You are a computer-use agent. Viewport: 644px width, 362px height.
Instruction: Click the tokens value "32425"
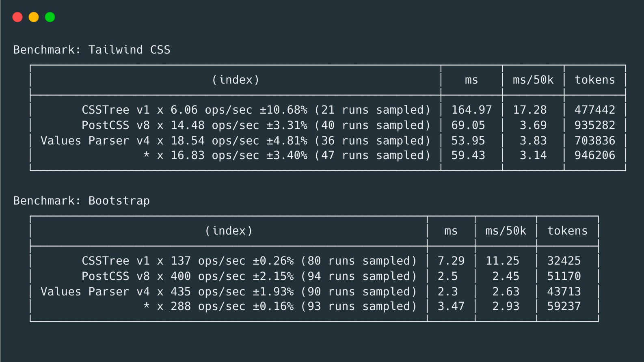point(564,261)
